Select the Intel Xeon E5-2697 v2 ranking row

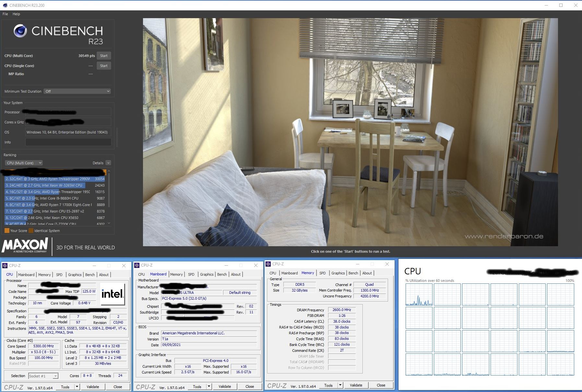coord(55,211)
